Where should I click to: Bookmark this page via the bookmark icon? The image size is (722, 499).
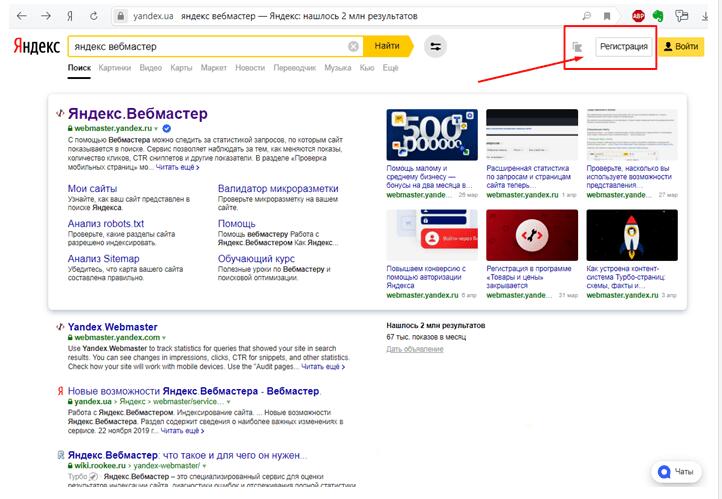coord(606,16)
